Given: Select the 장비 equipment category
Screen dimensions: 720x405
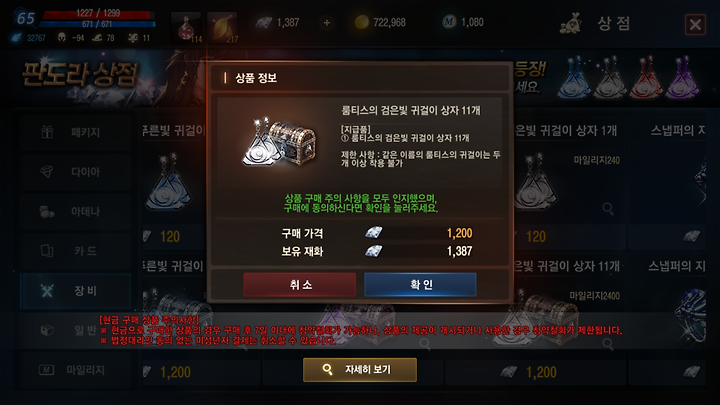Looking at the screenshot, I should pyautogui.click(x=76, y=291).
